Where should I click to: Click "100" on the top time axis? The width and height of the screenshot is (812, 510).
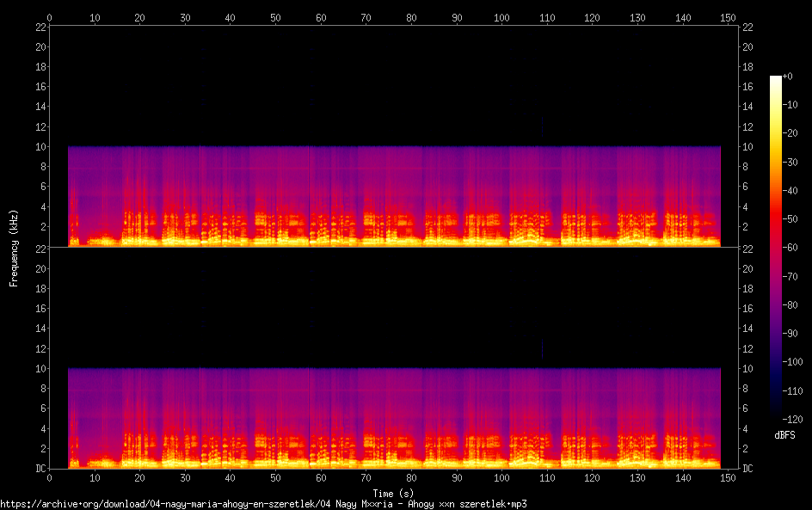coord(501,17)
